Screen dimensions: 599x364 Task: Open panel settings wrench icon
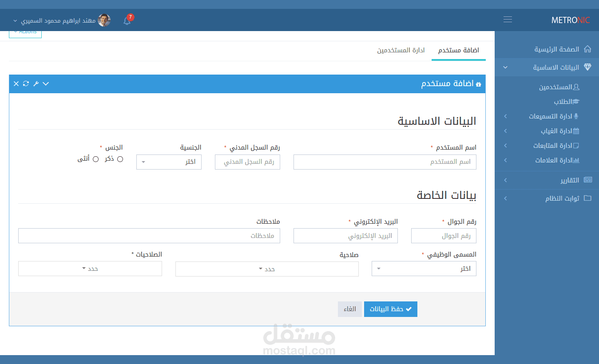(36, 83)
